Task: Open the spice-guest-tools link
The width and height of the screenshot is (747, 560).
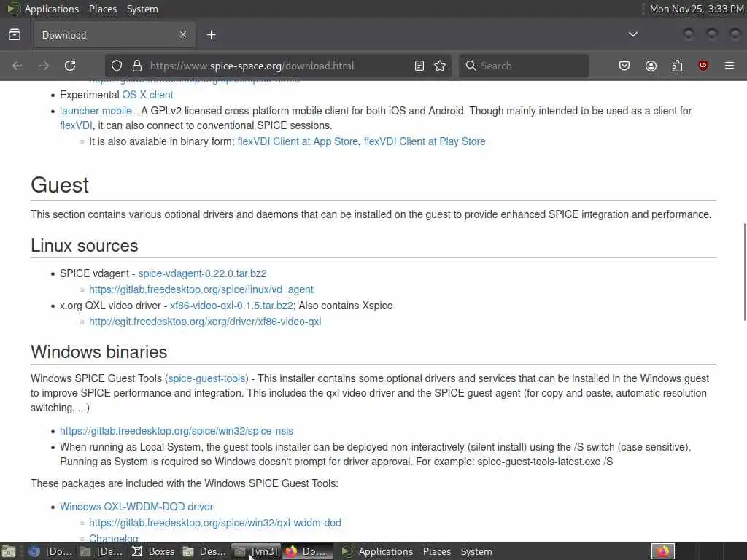Action: [206, 378]
